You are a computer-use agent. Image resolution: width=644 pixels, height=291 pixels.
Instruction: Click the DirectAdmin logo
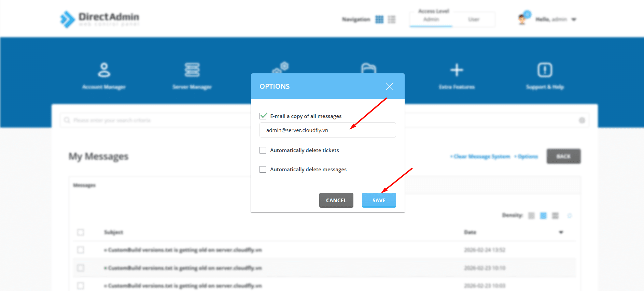pos(100,19)
